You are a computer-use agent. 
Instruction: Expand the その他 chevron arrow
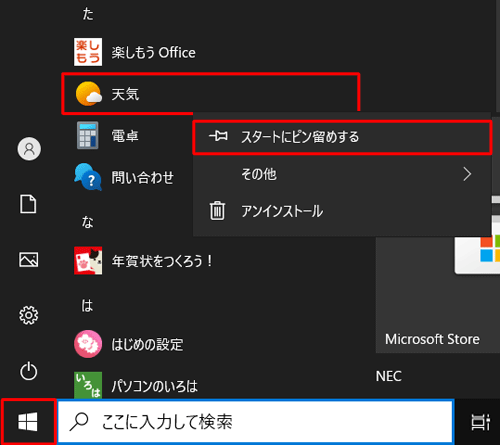[467, 174]
